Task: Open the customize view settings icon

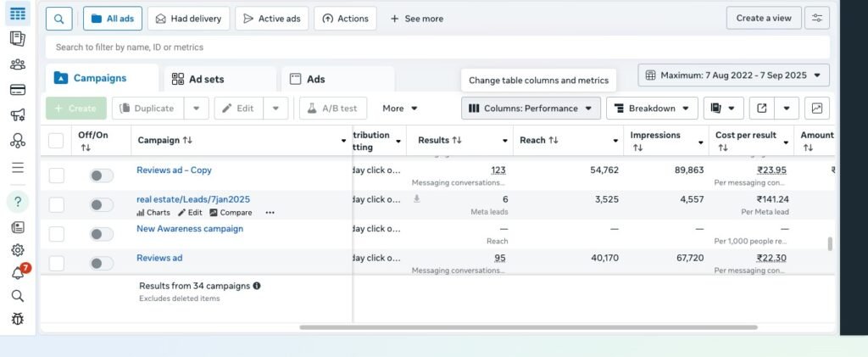Action: pos(817,19)
